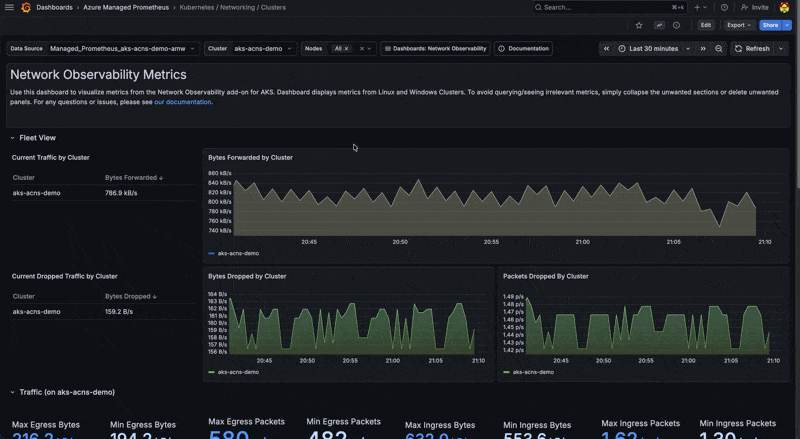
Task: Select aks-acns-demo in Current Traffic table
Action: pyautogui.click(x=36, y=193)
